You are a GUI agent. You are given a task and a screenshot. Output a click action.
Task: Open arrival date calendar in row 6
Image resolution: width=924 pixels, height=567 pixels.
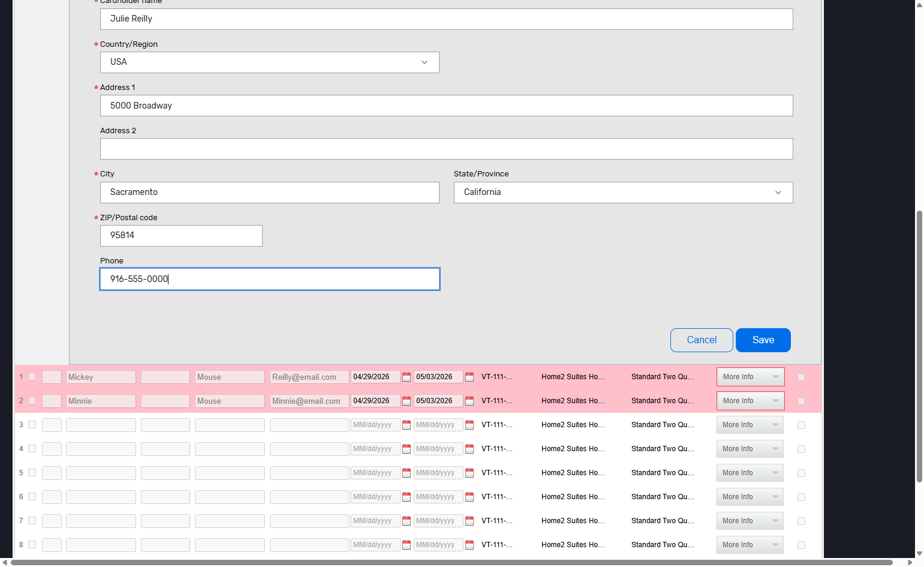click(x=407, y=497)
